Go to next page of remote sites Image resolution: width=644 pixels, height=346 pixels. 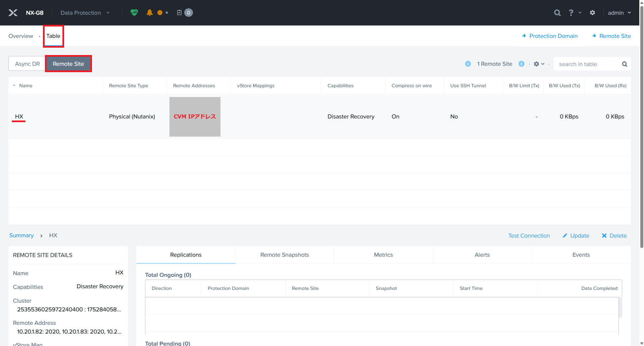pos(522,64)
